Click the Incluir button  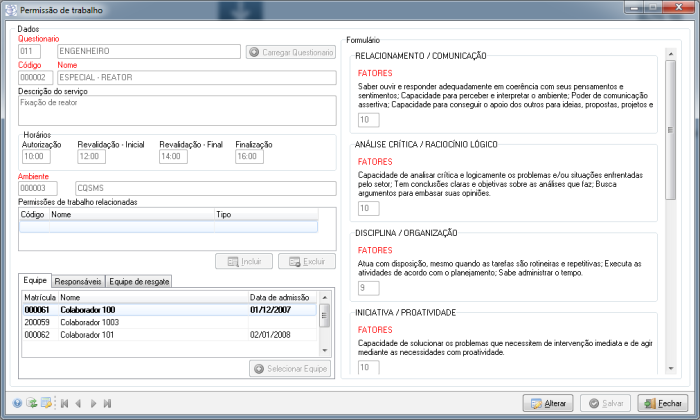245,261
